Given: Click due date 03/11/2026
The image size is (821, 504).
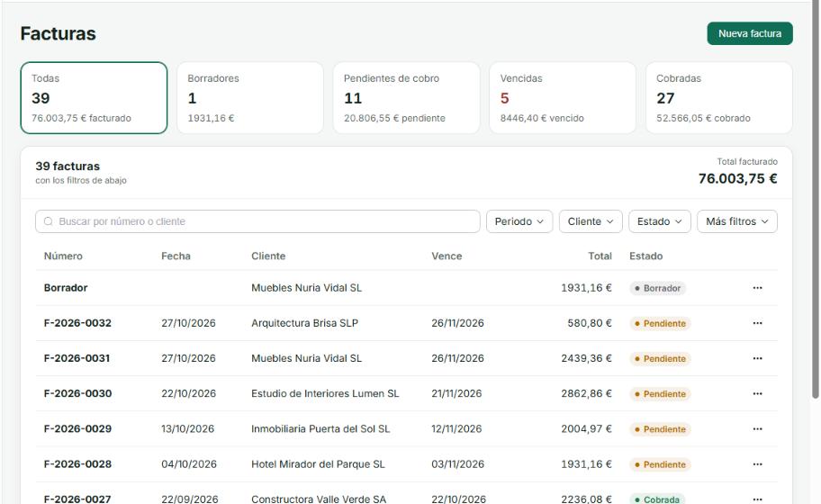Looking at the screenshot, I should tap(457, 464).
